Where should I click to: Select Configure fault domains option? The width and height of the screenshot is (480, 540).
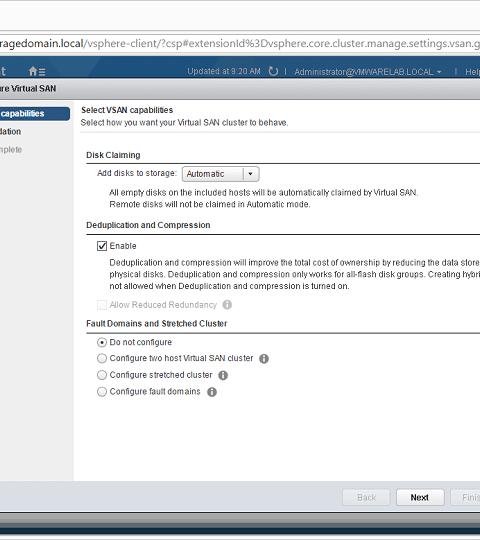(x=102, y=392)
